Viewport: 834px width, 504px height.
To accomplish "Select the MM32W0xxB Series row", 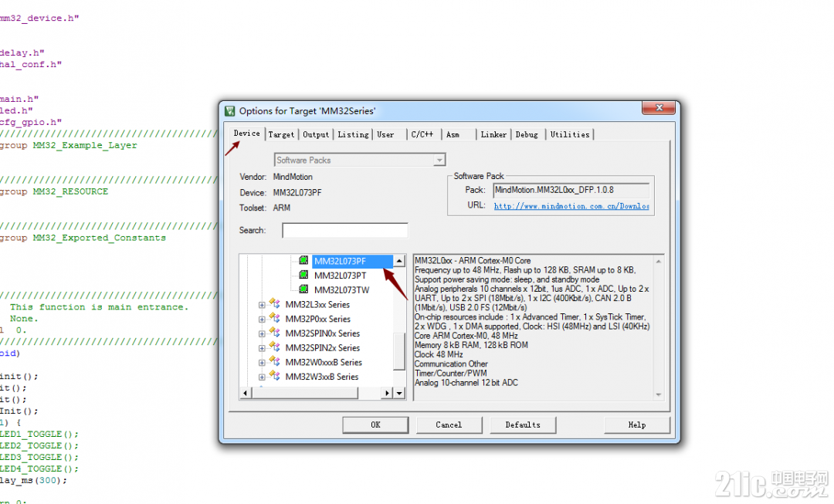I will click(x=324, y=362).
